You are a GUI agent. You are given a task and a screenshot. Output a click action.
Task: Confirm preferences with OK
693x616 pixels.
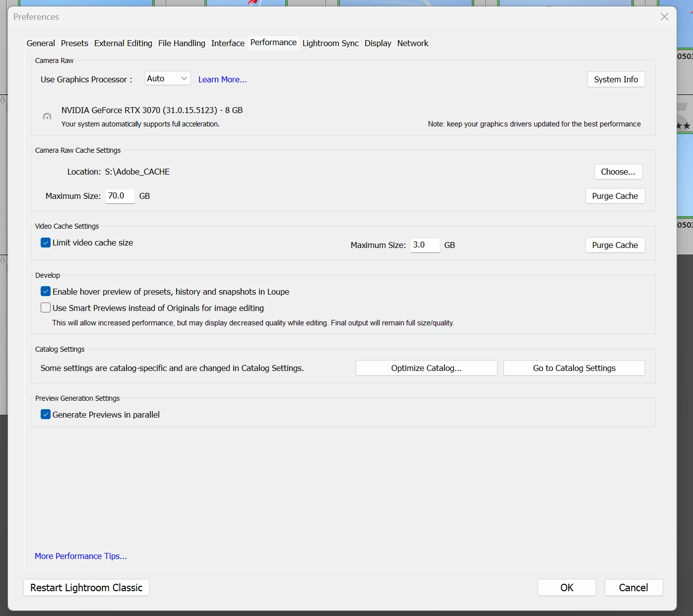[x=567, y=588]
